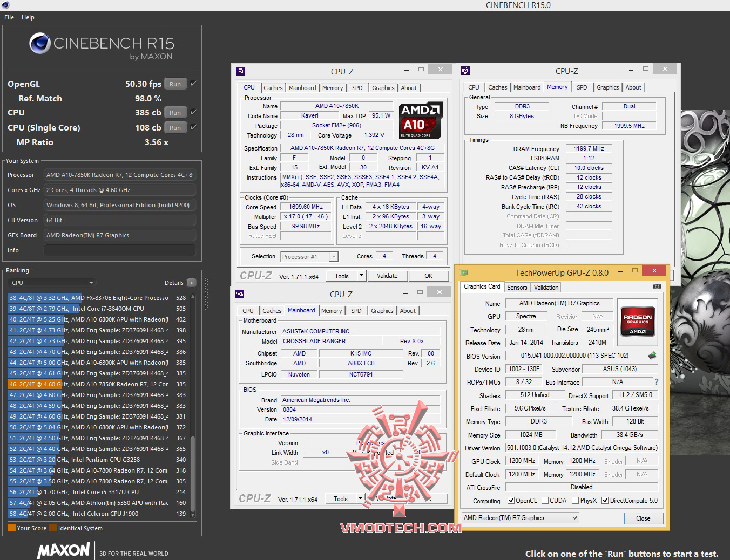This screenshot has width=730, height=560.
Task: Toggle the OpenCL checkbox in GPU-Z
Action: coord(511,501)
